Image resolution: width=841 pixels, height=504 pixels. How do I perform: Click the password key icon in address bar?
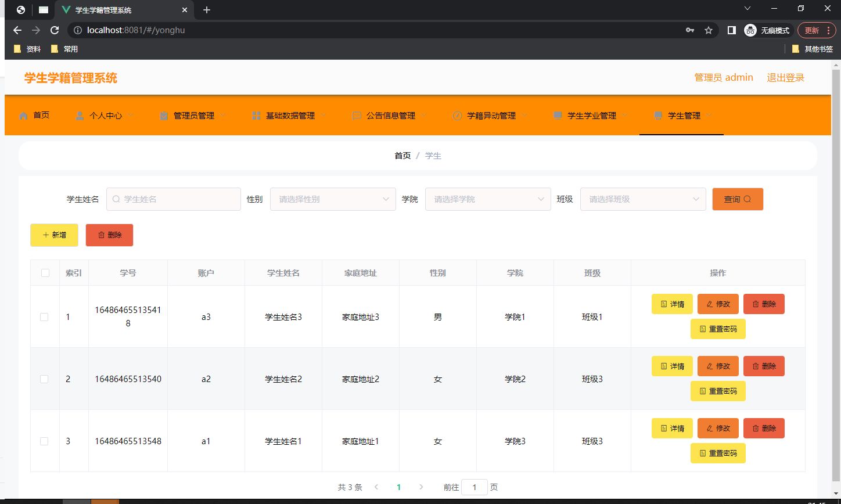[x=690, y=30]
